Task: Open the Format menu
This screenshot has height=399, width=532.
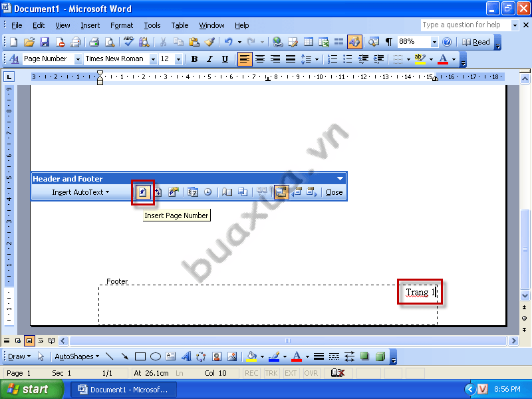Action: pos(122,25)
